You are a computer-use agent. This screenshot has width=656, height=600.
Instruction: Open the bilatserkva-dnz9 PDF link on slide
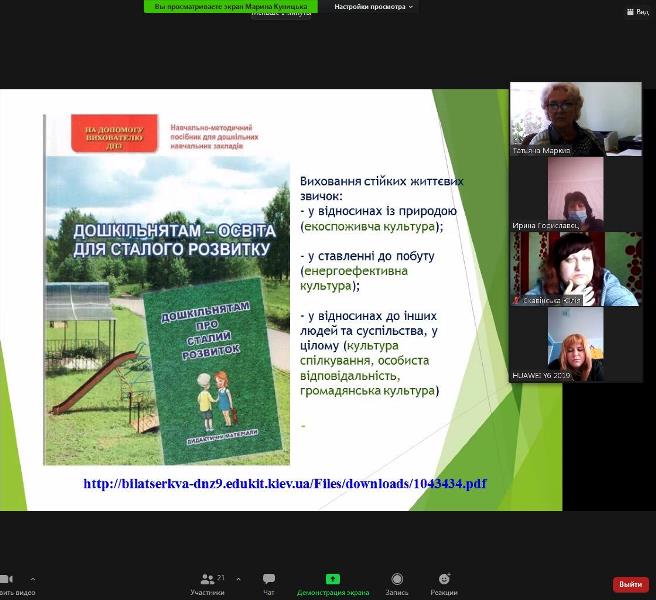[284, 484]
